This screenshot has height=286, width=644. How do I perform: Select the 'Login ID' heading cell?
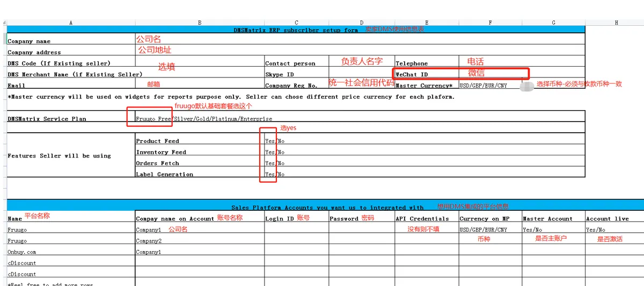click(297, 216)
